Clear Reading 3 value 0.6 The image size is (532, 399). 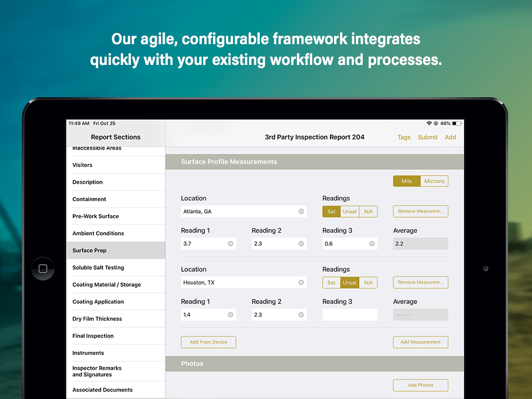372,244
